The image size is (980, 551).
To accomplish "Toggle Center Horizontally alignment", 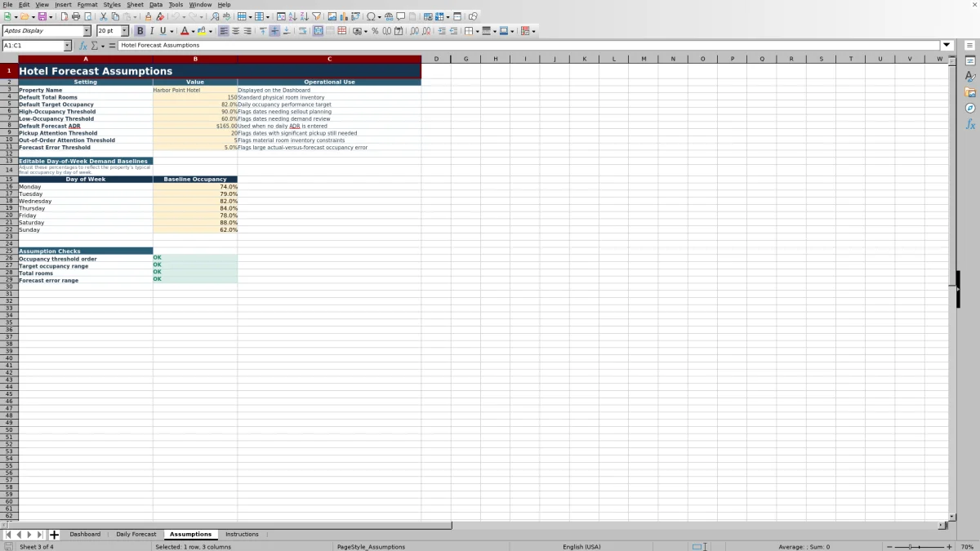I will pos(235,31).
